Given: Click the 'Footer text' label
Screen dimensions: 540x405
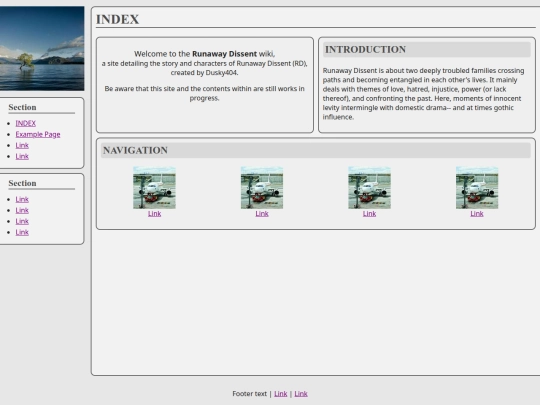Looking at the screenshot, I should (x=249, y=394).
